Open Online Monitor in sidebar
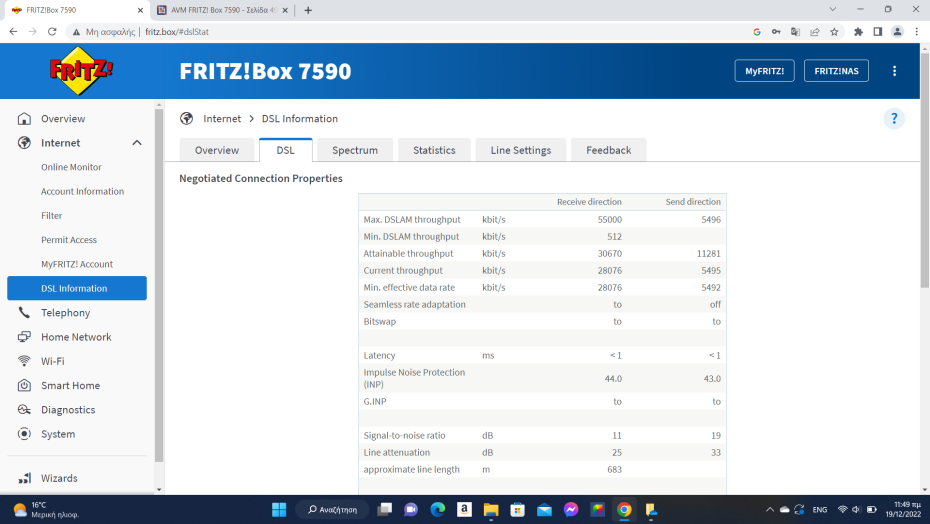 pyautogui.click(x=71, y=167)
